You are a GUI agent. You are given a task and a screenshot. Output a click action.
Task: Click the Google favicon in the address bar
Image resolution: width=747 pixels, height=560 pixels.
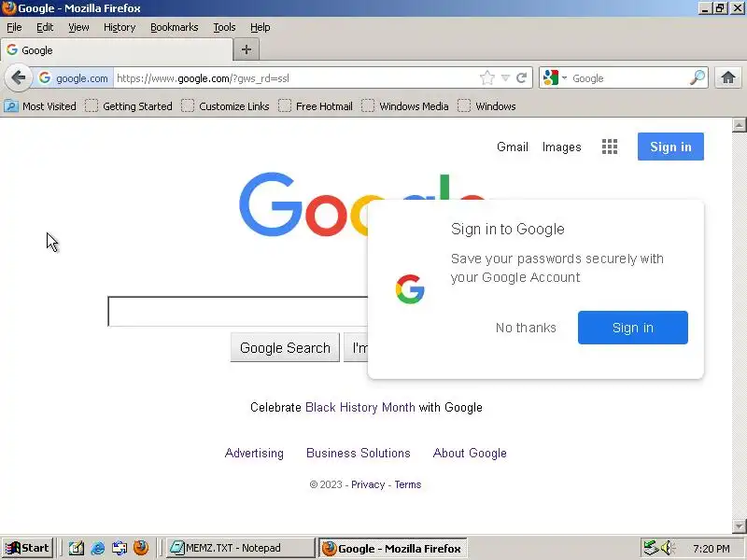pyautogui.click(x=45, y=77)
